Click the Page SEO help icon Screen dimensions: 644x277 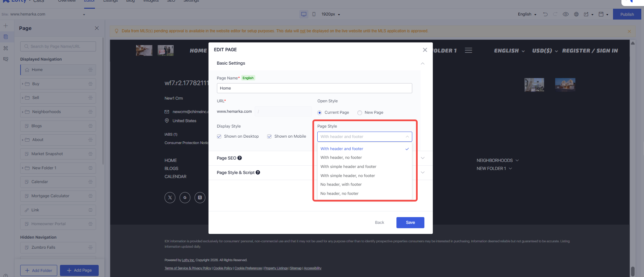tap(239, 158)
